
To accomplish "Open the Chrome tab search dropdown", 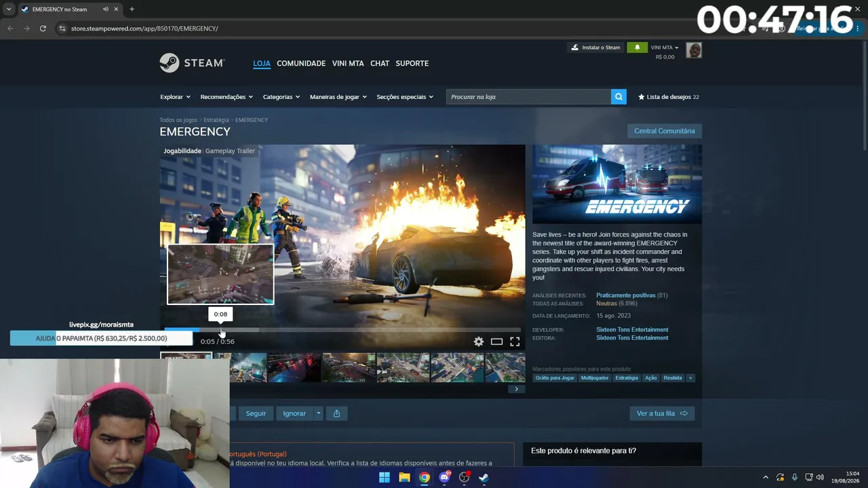I will 9,9.
